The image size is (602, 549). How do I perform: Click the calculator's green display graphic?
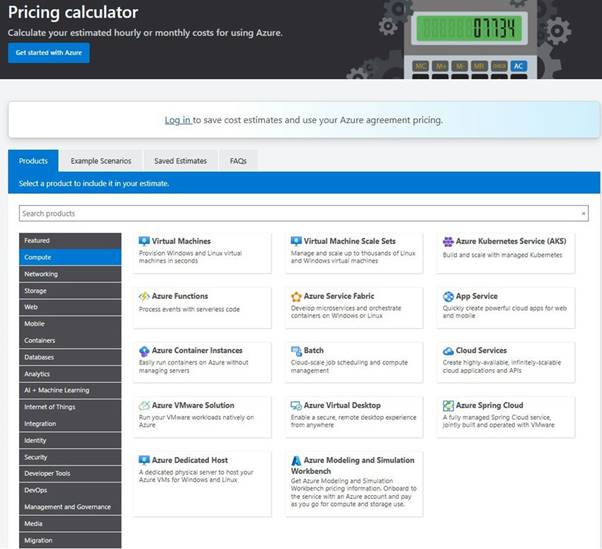(469, 28)
